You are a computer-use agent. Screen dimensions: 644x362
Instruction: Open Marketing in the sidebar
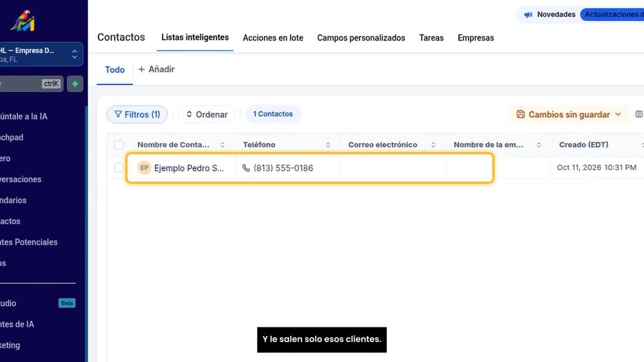coord(11,345)
